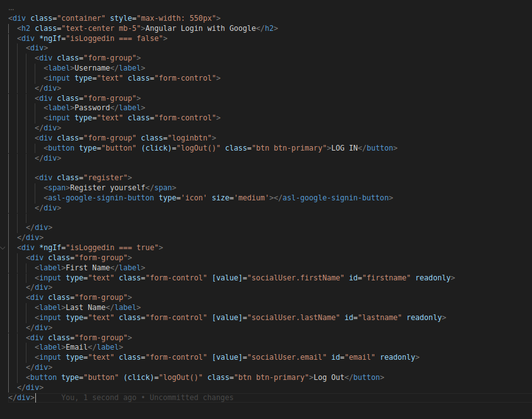Click the socialUser.firstName binding value
This screenshot has height=419, width=532.
[296, 278]
